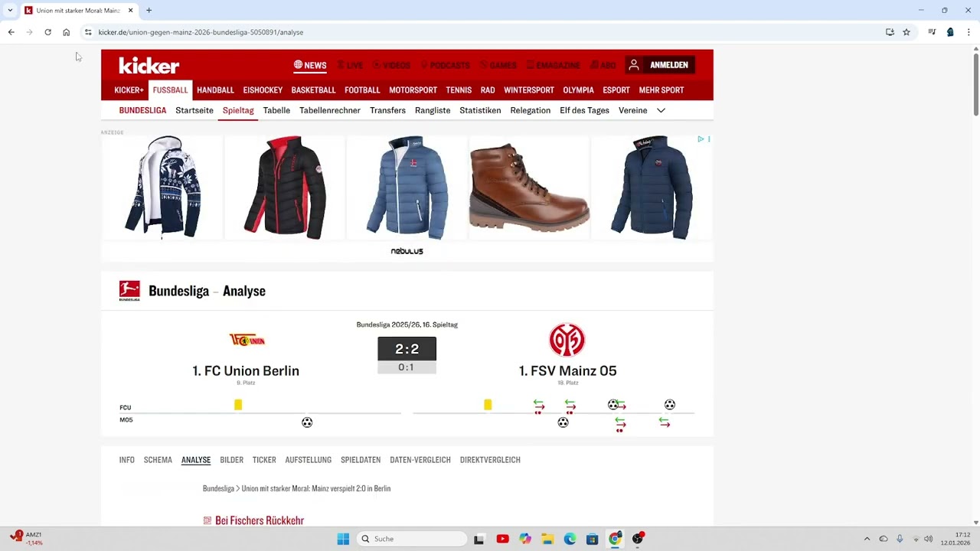
Task: Select the BASKETBALL sport menu item
Action: pos(313,90)
